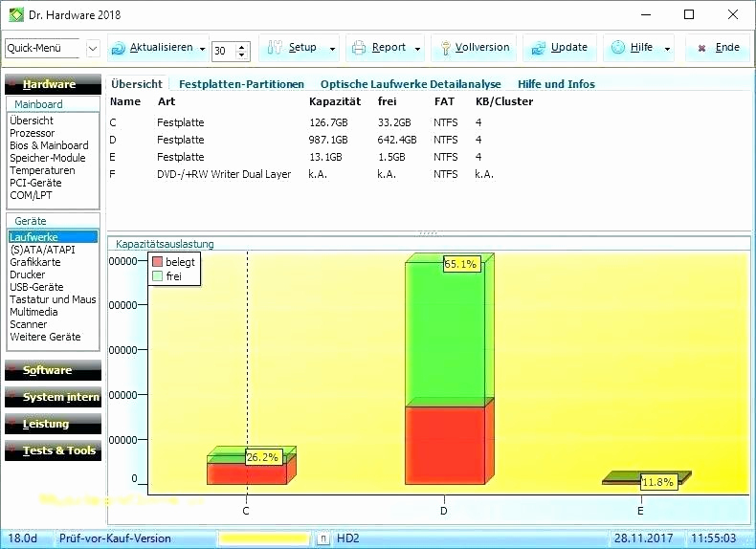Image resolution: width=756 pixels, height=549 pixels.
Task: Switch to the Festplatten-Partitionen tab
Action: pos(241,84)
